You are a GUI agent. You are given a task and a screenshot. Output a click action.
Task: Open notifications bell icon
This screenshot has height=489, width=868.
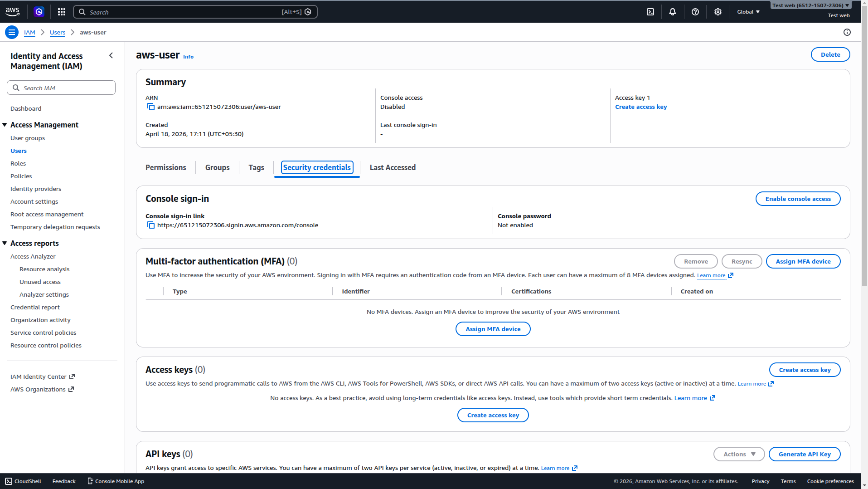tap(673, 12)
